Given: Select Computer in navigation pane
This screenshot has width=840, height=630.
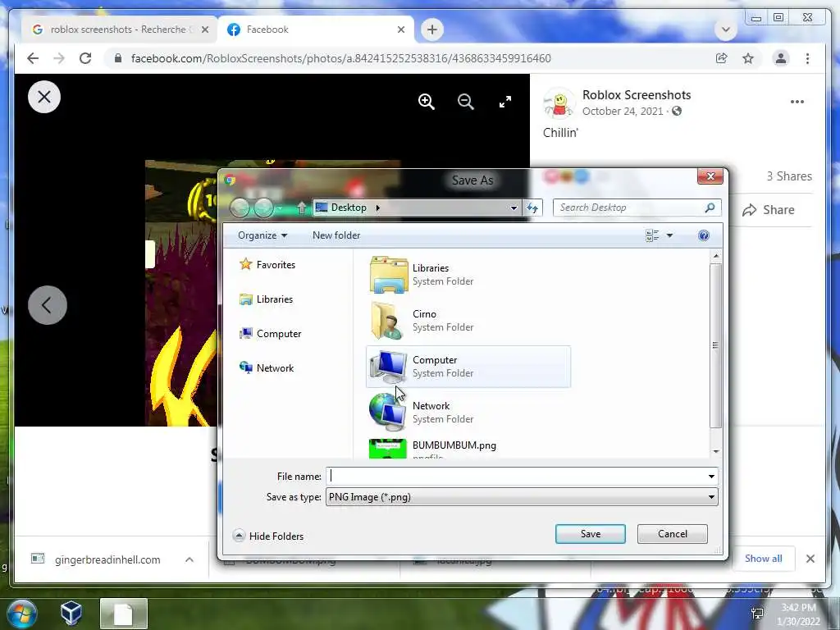Looking at the screenshot, I should point(271,334).
